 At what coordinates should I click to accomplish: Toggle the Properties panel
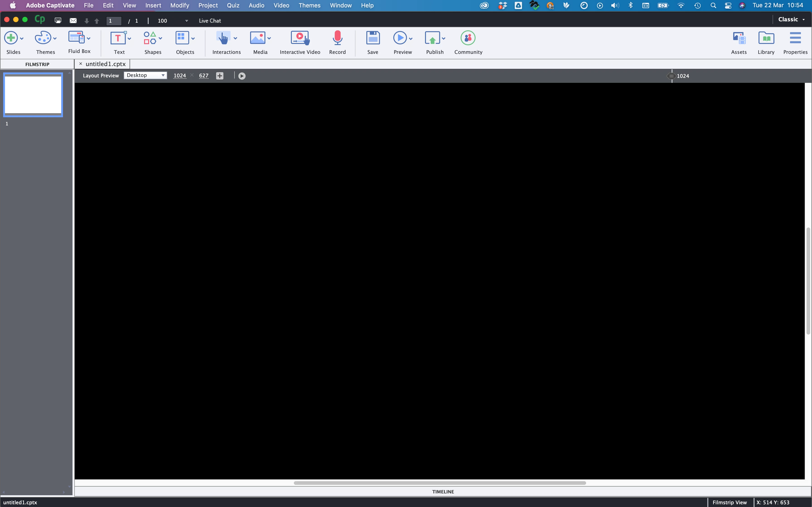[795, 38]
